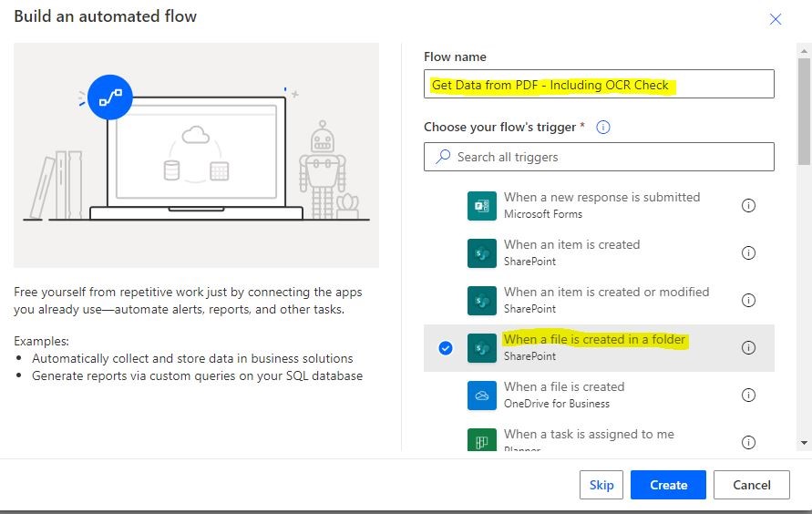
Task: Open info icon next to trigger heading
Action: [602, 127]
